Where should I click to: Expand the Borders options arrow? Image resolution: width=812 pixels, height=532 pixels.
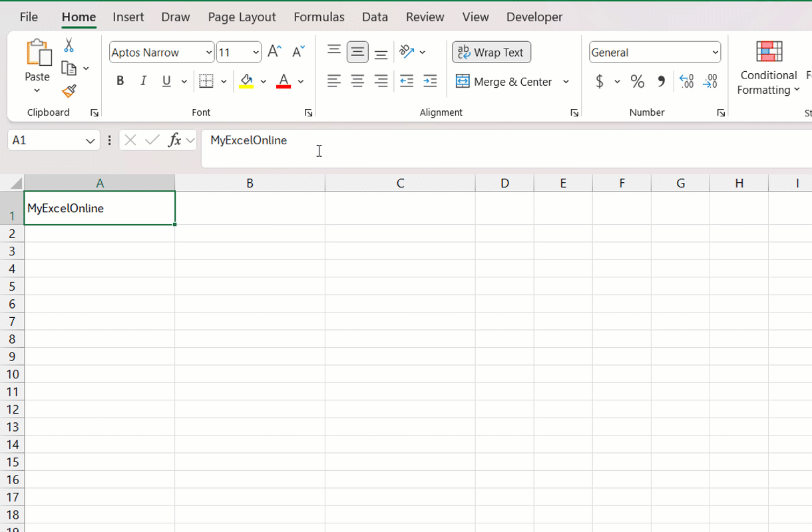(224, 82)
